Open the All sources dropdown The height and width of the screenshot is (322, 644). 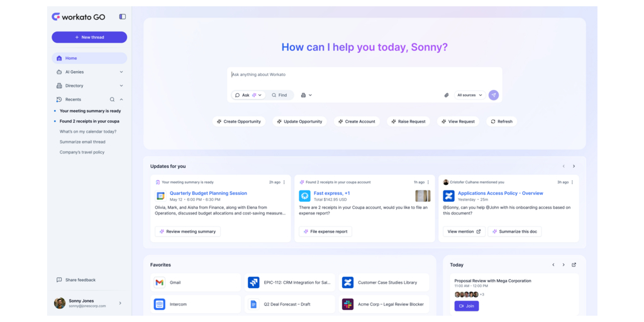point(470,95)
